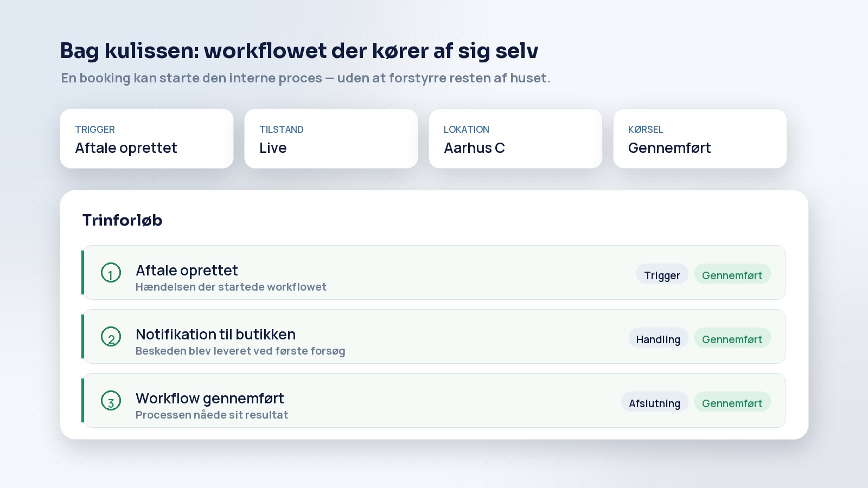
Task: Select the Kørsel card showing Gennemført
Action: tap(700, 139)
